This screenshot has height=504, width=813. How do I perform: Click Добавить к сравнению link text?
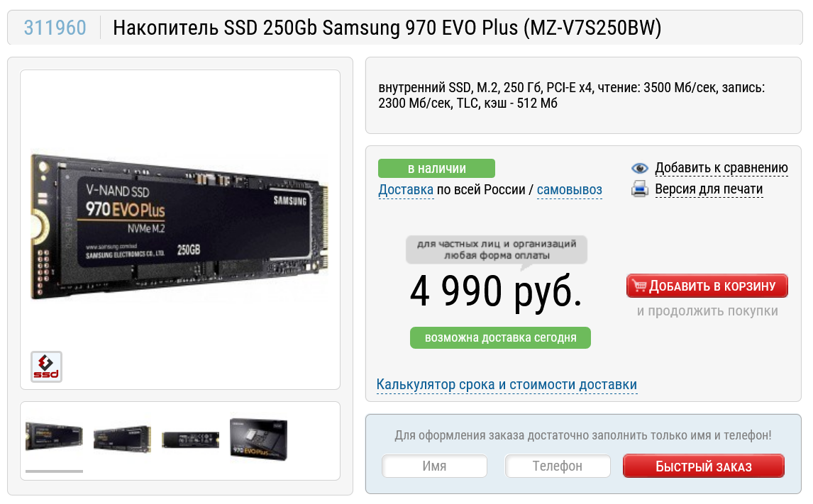point(721,168)
